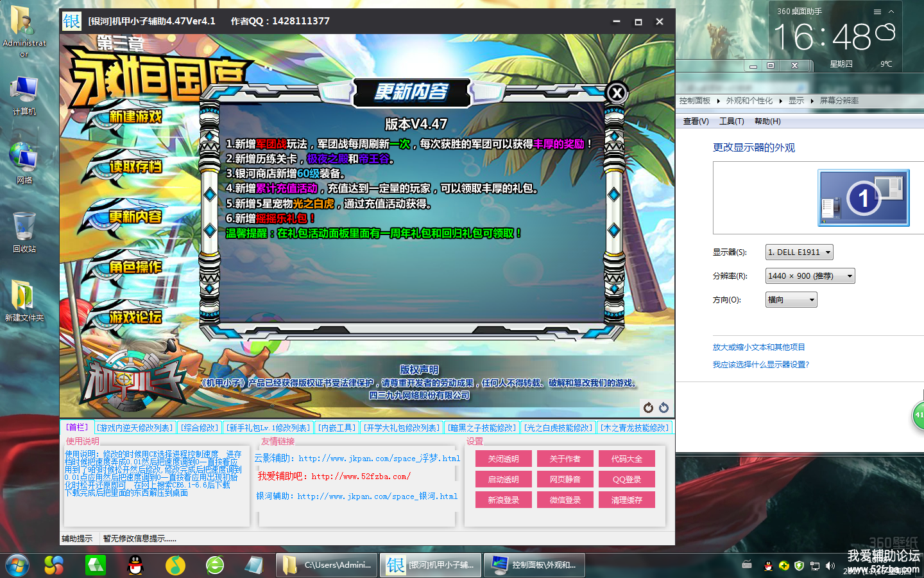Viewport: 924px width, 578px height.
Task: Click the 清理缓存 button
Action: pyautogui.click(x=627, y=500)
